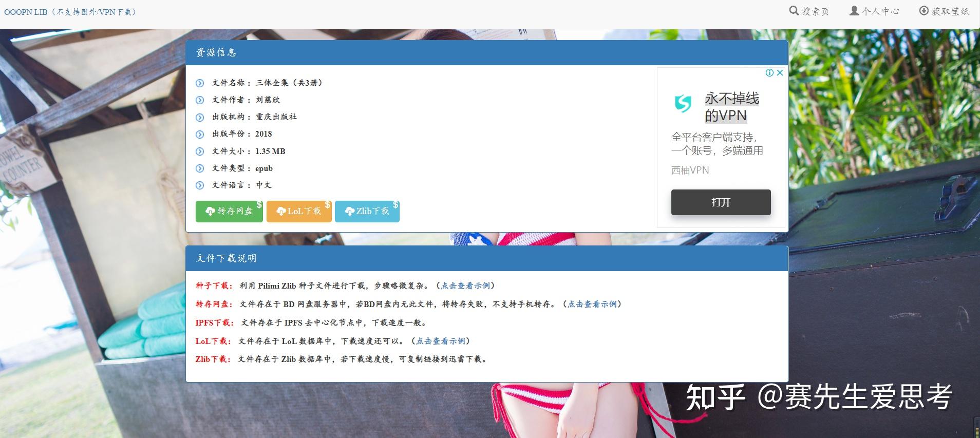Screen dimensions: 980x438
Task: Click the circled arrow beside 出版年份
Action: click(x=200, y=135)
